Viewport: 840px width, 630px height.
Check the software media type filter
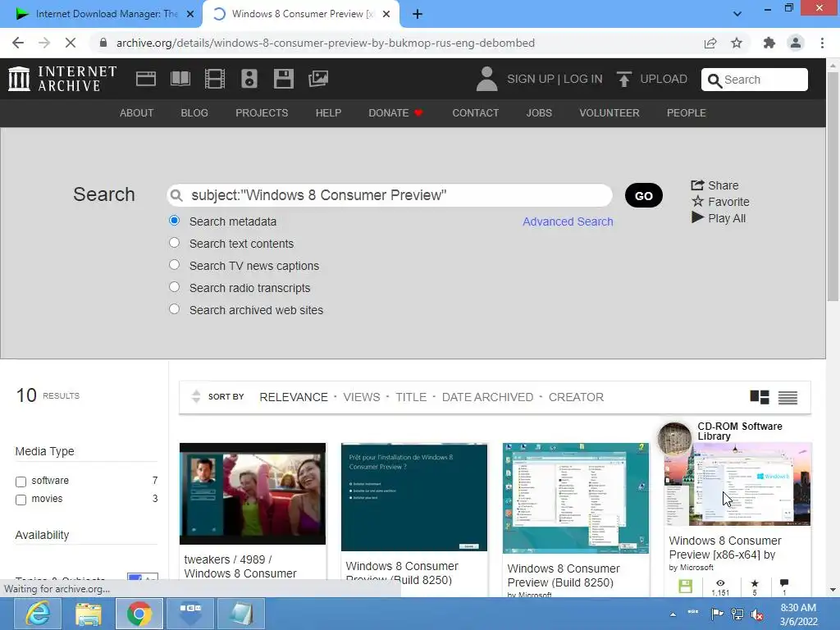21,482
